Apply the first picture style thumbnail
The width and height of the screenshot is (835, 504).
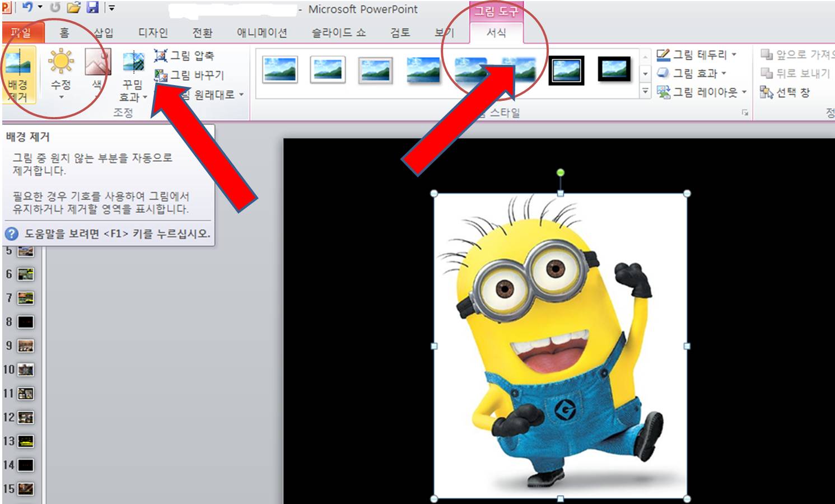(280, 69)
